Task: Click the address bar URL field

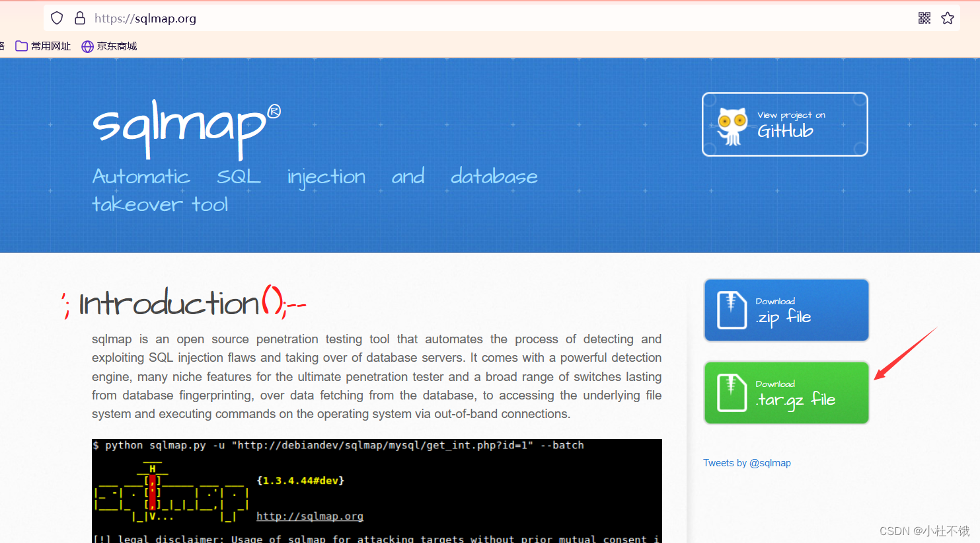Action: [264, 18]
